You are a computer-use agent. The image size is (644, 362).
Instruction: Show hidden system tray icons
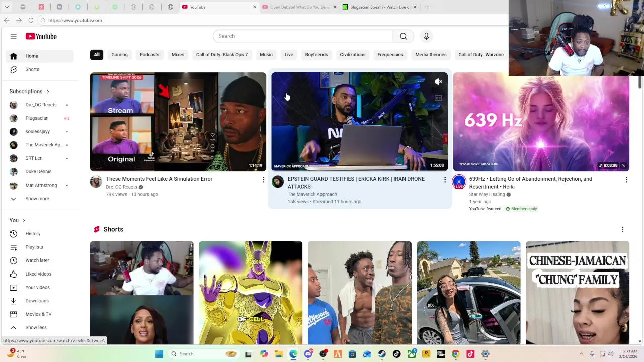pyautogui.click(x=581, y=354)
